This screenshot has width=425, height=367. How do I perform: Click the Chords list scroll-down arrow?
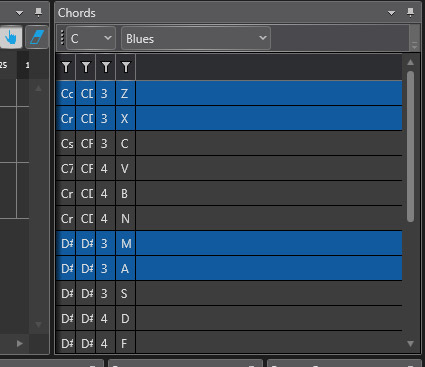click(411, 343)
